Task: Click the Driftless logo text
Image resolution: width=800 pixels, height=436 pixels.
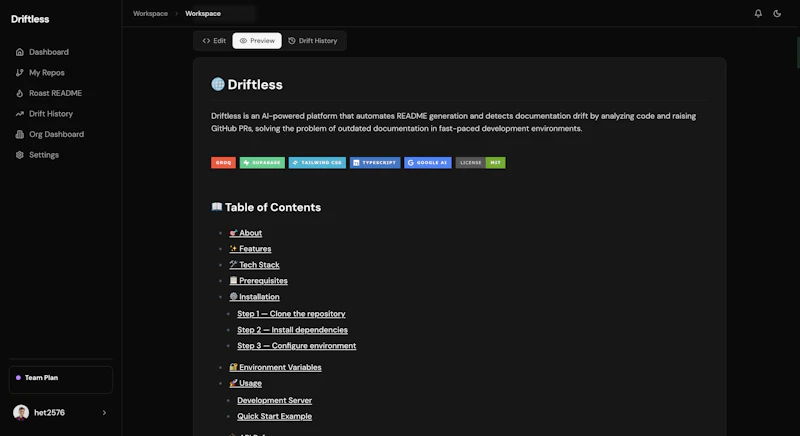Action: [x=30, y=19]
